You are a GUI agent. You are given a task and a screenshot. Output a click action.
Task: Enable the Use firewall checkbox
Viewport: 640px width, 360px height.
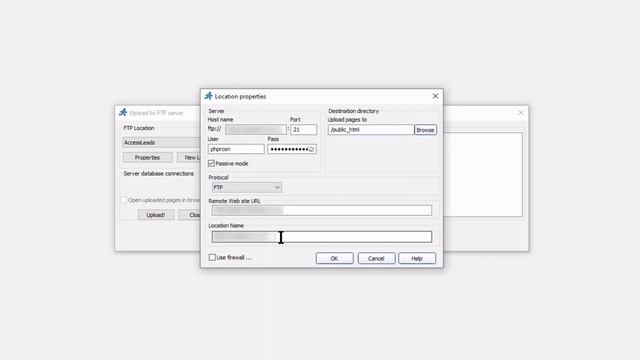[x=212, y=258]
